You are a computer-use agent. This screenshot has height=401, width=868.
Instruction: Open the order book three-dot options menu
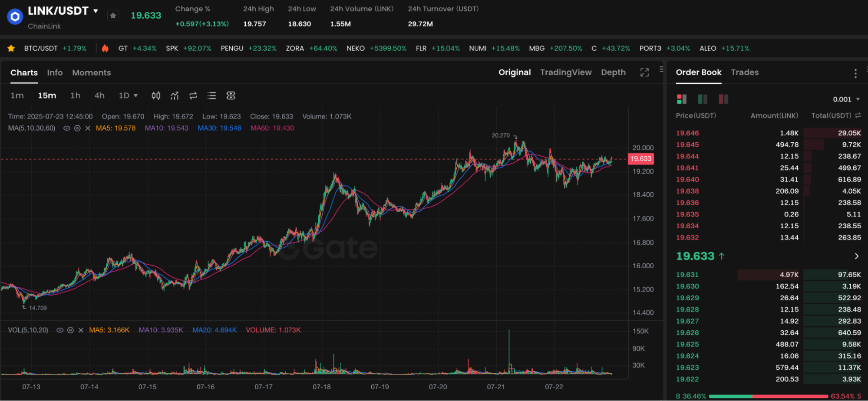(x=855, y=73)
